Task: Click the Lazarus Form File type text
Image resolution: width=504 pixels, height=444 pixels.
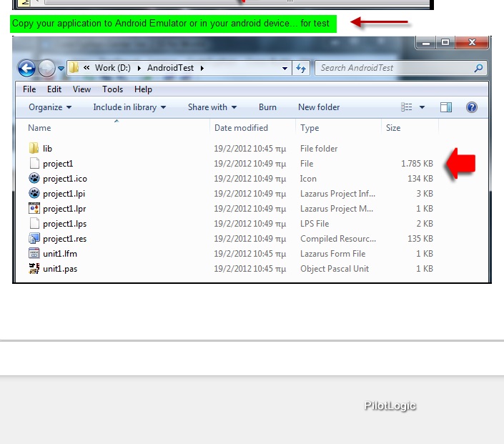Action: pos(332,254)
